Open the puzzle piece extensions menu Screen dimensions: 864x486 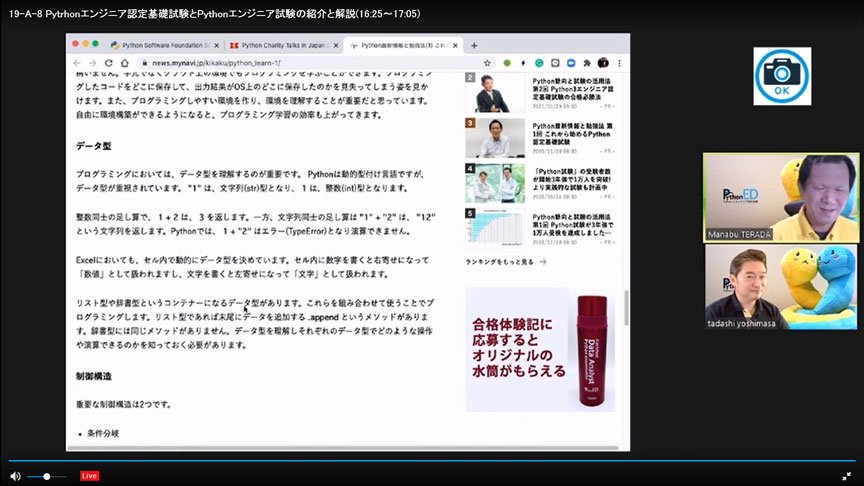pyautogui.click(x=587, y=63)
